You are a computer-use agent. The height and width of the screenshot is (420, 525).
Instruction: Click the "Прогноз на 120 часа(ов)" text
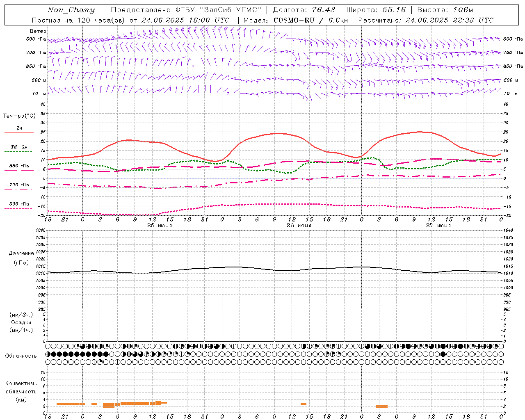pyautogui.click(x=79, y=20)
